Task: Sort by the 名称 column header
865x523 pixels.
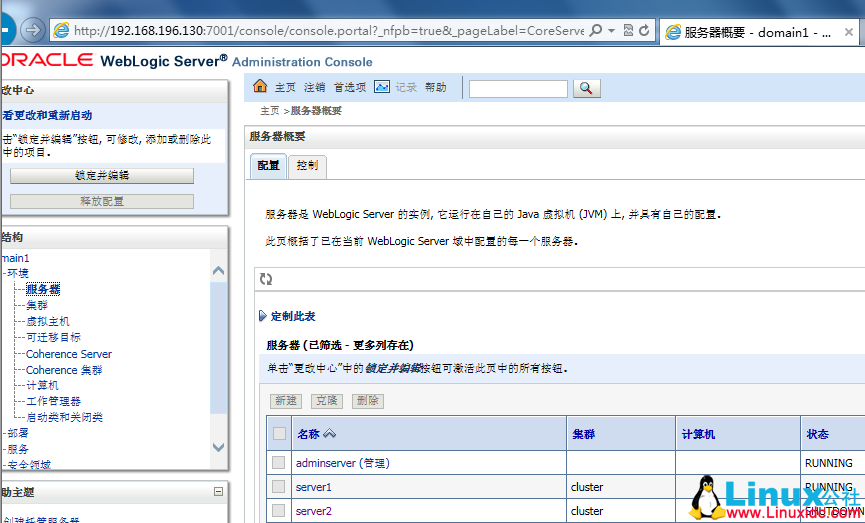Action: coord(308,434)
